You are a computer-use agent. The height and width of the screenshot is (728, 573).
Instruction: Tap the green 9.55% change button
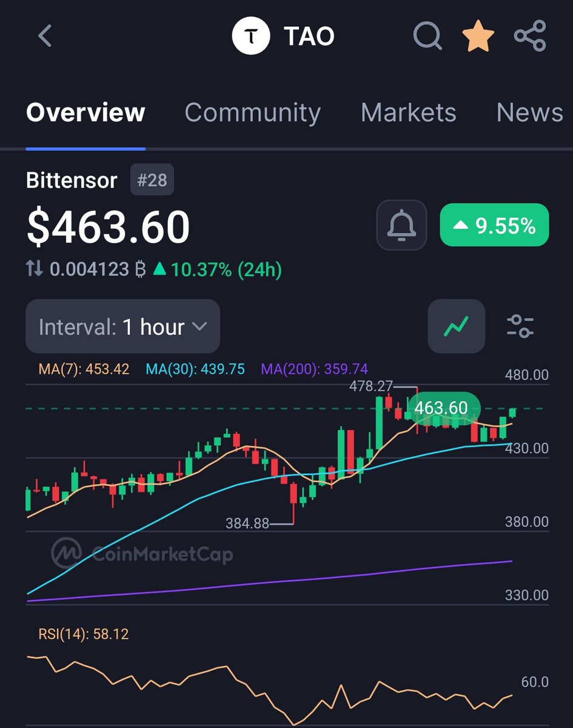point(495,225)
